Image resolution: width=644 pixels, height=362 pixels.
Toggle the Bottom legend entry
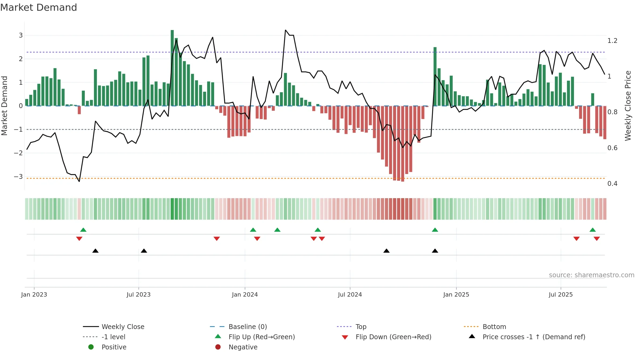click(485, 327)
